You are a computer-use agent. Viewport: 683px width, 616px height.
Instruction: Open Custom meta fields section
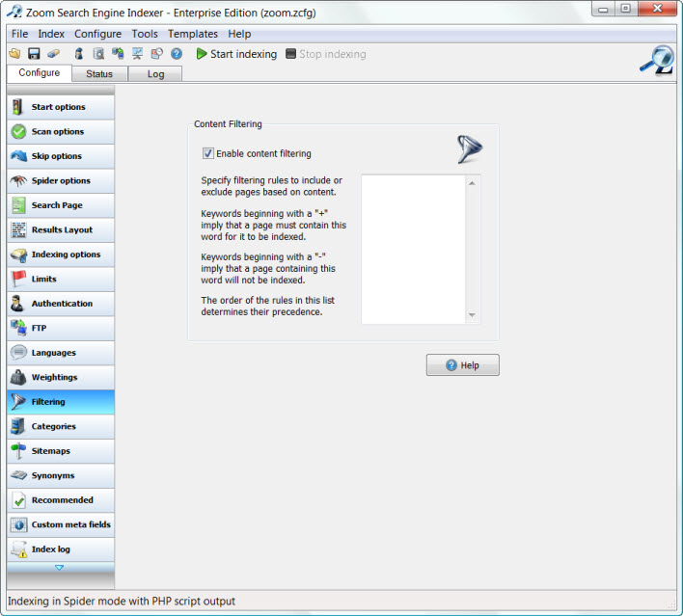pyautogui.click(x=61, y=525)
